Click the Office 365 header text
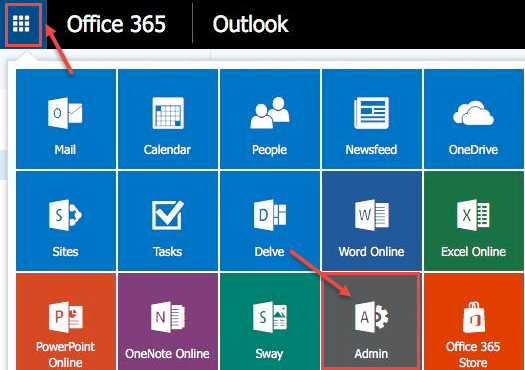The width and height of the screenshot is (525, 370). point(116,24)
